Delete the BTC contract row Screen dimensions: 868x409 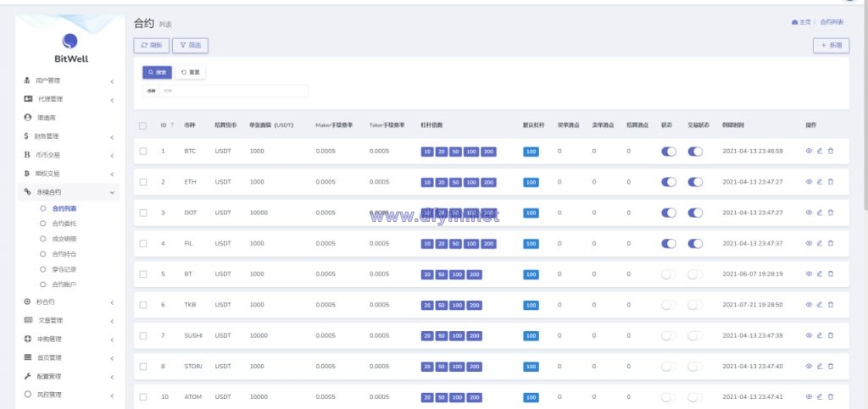(x=831, y=151)
